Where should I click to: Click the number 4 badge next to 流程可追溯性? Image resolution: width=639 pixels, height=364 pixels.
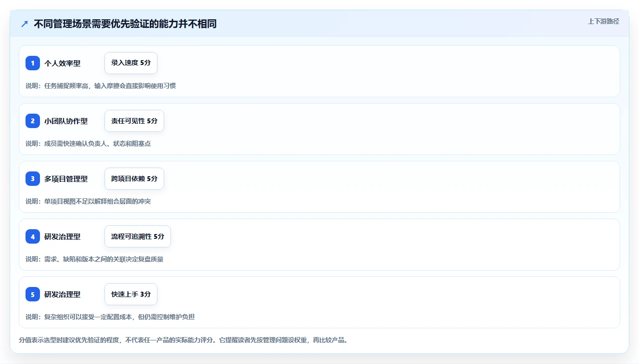pos(33,236)
